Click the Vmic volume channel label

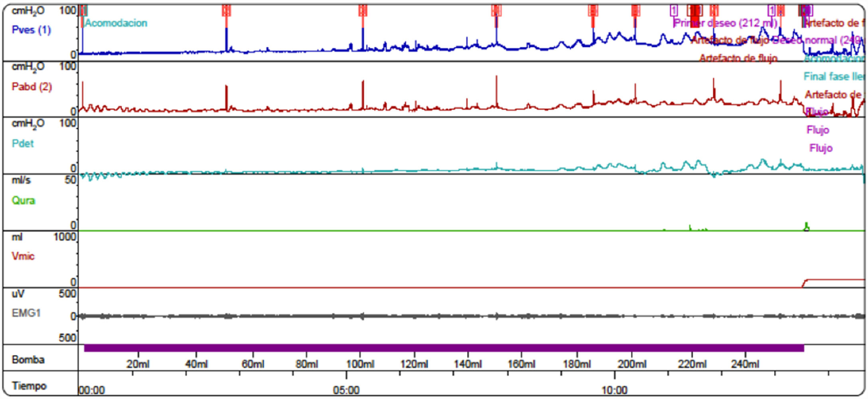[x=23, y=256]
